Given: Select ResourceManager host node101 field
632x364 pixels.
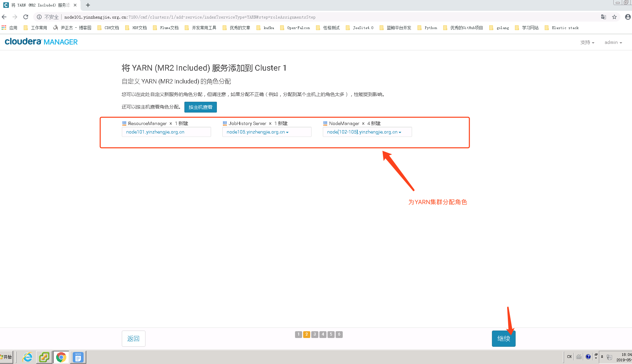Looking at the screenshot, I should [166, 132].
